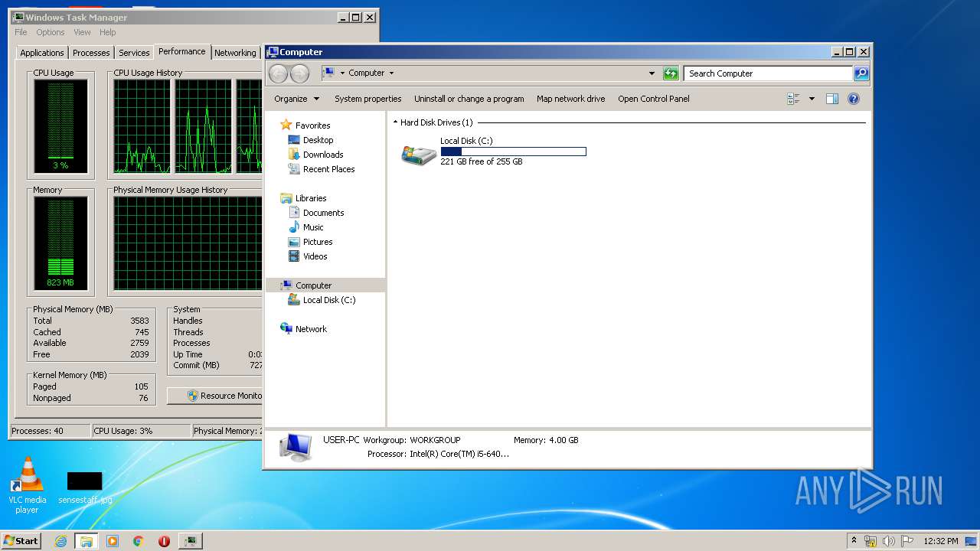Click Open Control Panel
Image resolution: width=980 pixels, height=551 pixels.
coord(654,99)
